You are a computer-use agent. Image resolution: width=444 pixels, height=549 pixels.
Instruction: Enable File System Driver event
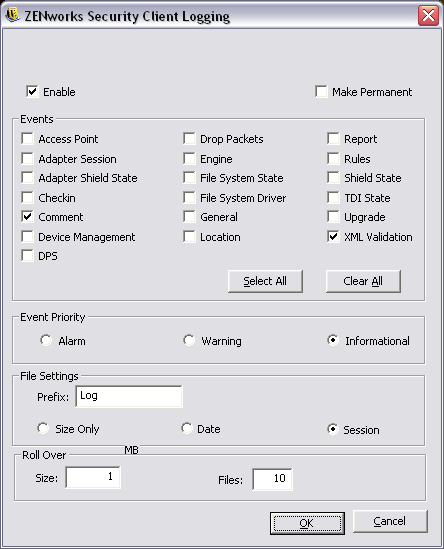189,197
